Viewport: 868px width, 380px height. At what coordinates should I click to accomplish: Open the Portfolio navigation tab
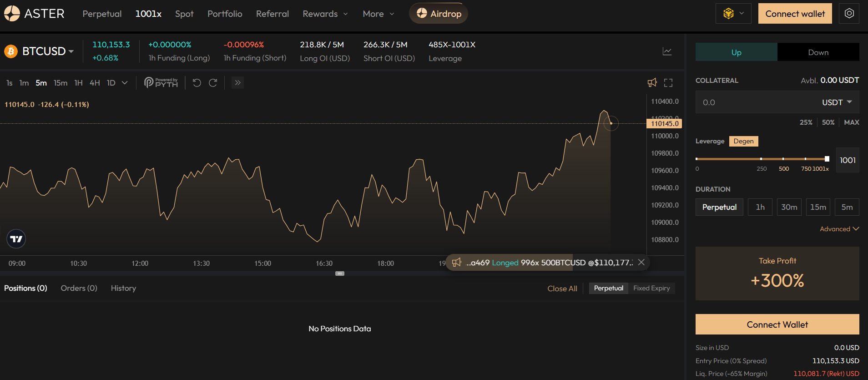[225, 14]
